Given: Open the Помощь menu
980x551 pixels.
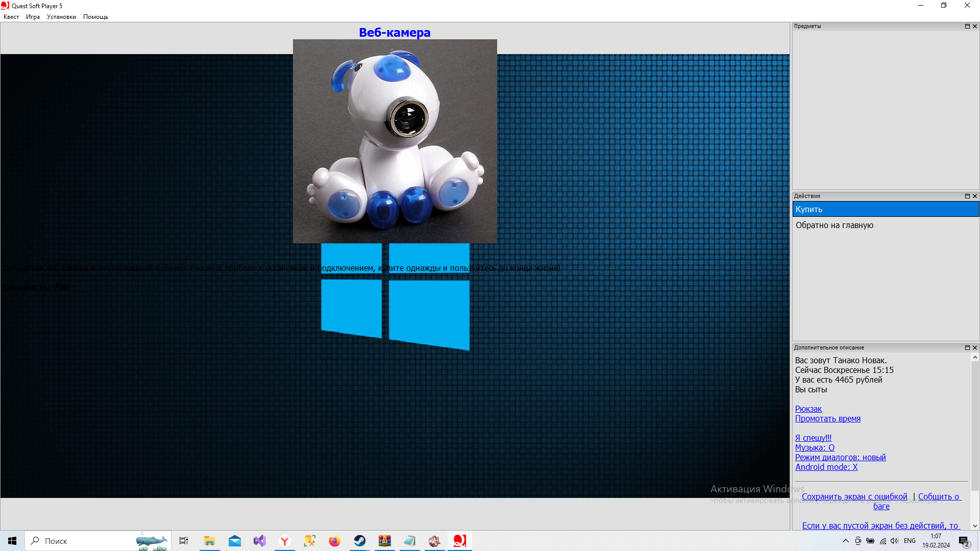Looking at the screenshot, I should pyautogui.click(x=95, y=17).
